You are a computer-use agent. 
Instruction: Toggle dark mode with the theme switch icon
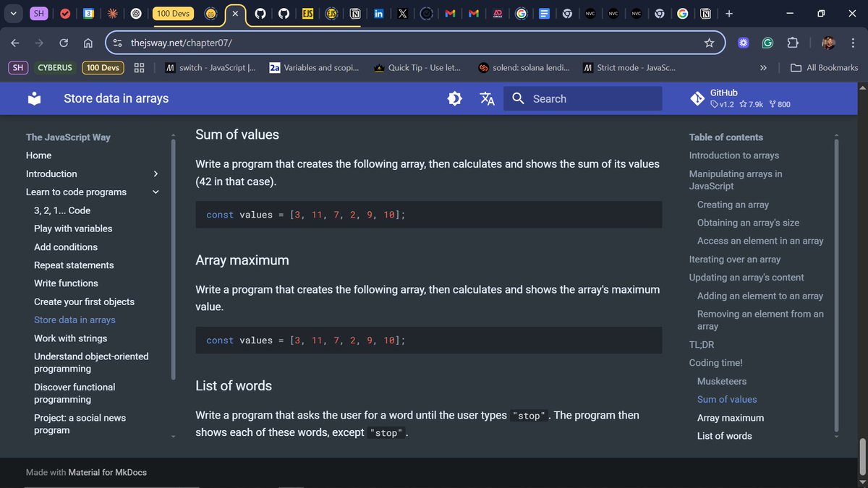pos(454,98)
